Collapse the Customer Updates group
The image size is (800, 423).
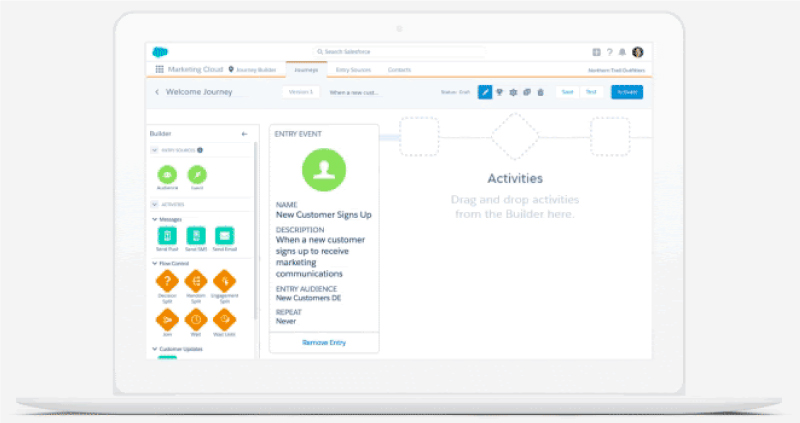(x=155, y=349)
